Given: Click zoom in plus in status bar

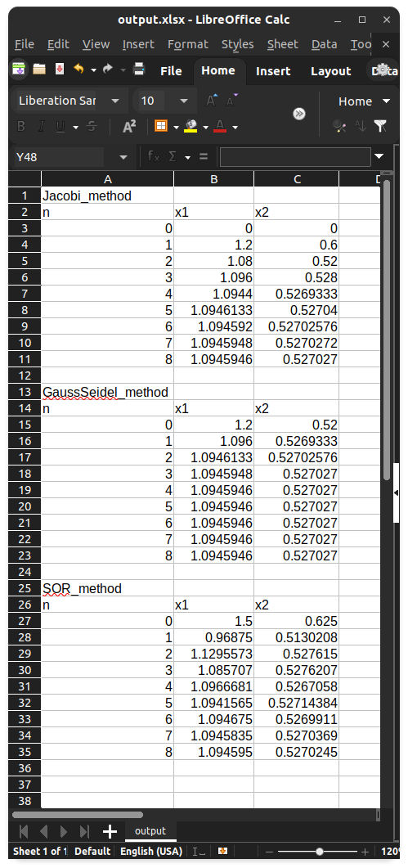Looking at the screenshot, I should (365, 852).
